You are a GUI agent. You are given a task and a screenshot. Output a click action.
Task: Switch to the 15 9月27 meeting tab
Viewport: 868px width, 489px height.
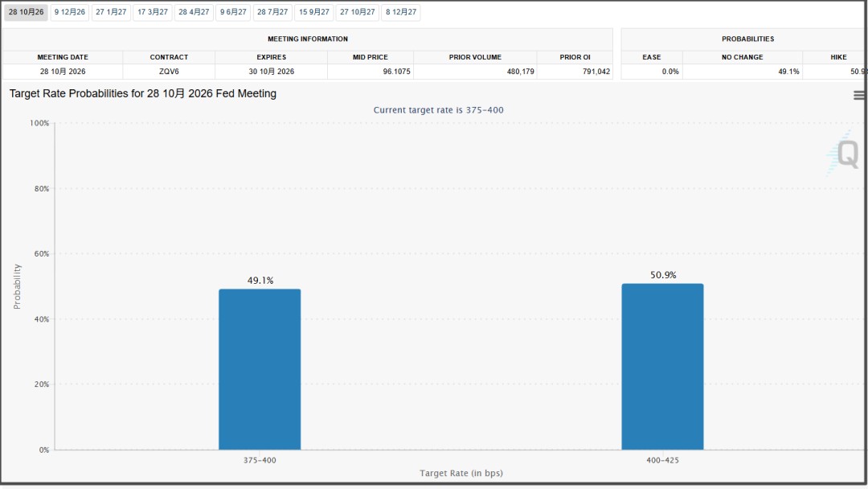point(314,12)
